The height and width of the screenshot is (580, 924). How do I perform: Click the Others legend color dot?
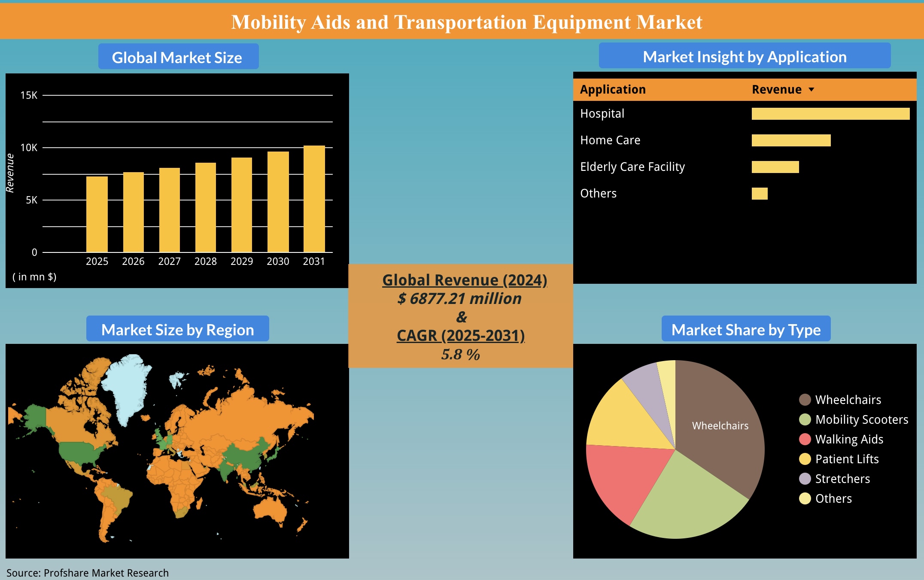(805, 498)
